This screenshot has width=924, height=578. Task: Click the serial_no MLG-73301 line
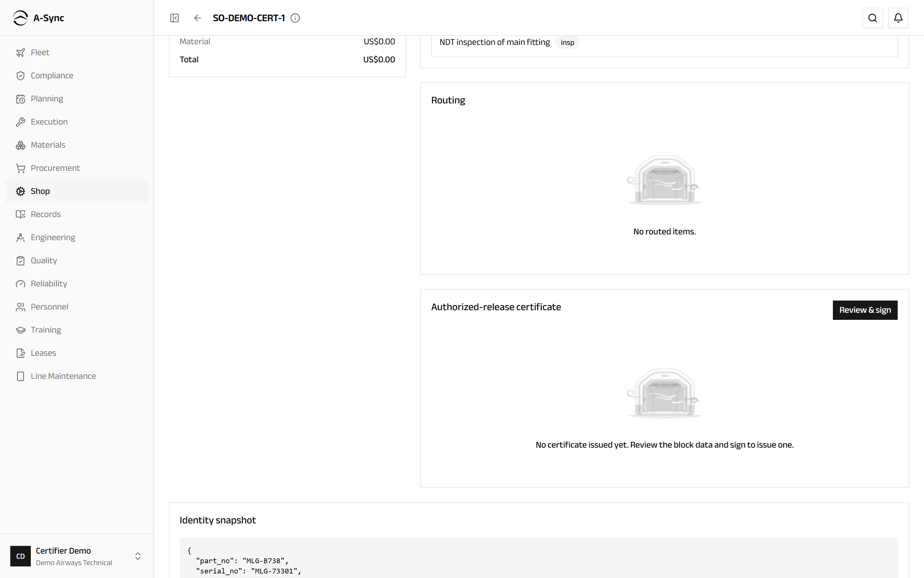tap(249, 571)
